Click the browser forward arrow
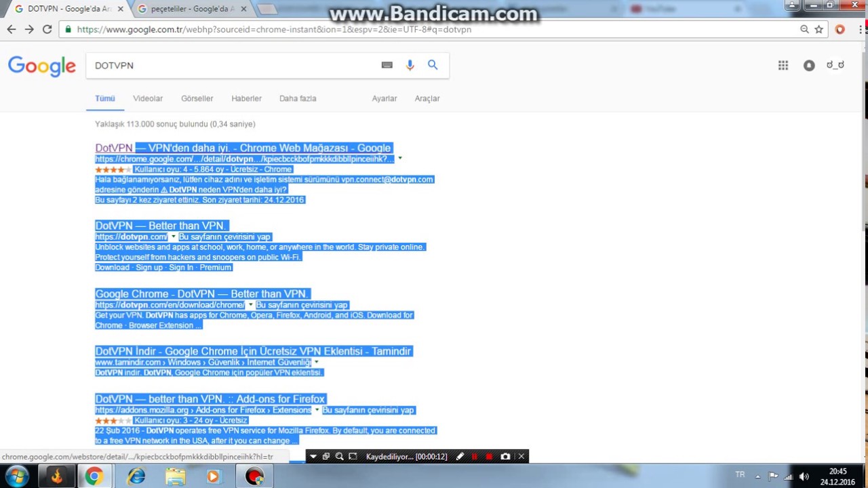The width and height of the screenshot is (868, 488). pyautogui.click(x=29, y=29)
